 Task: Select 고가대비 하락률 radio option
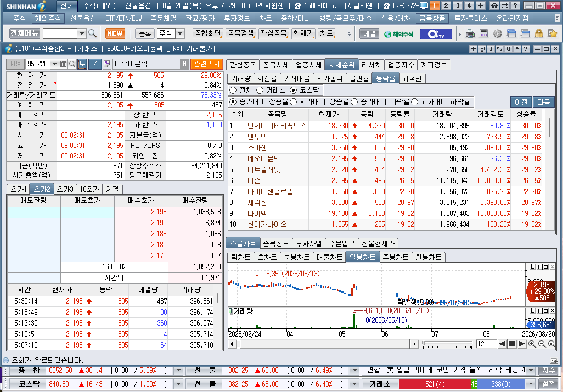pyautogui.click(x=415, y=102)
